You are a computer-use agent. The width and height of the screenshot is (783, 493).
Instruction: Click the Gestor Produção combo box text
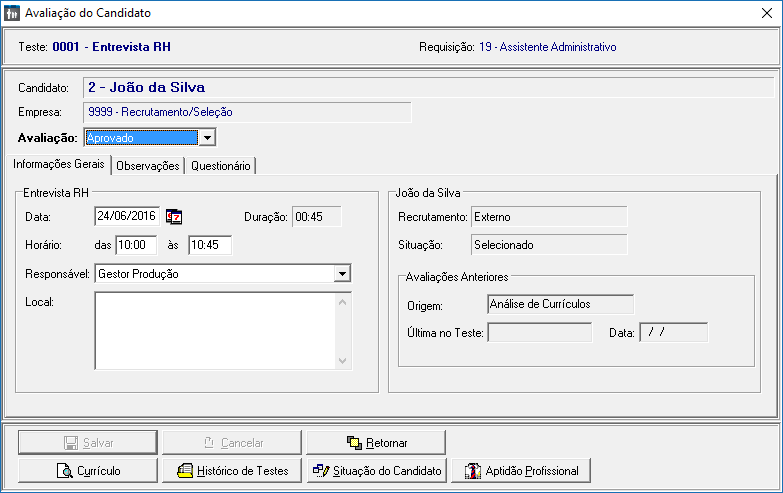[212, 273]
